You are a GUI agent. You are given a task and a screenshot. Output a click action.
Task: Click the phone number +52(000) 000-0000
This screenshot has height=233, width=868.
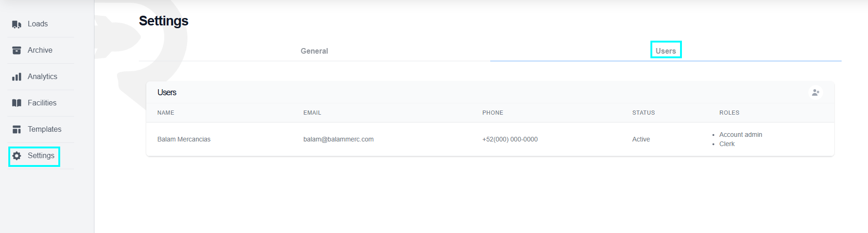[x=510, y=139]
